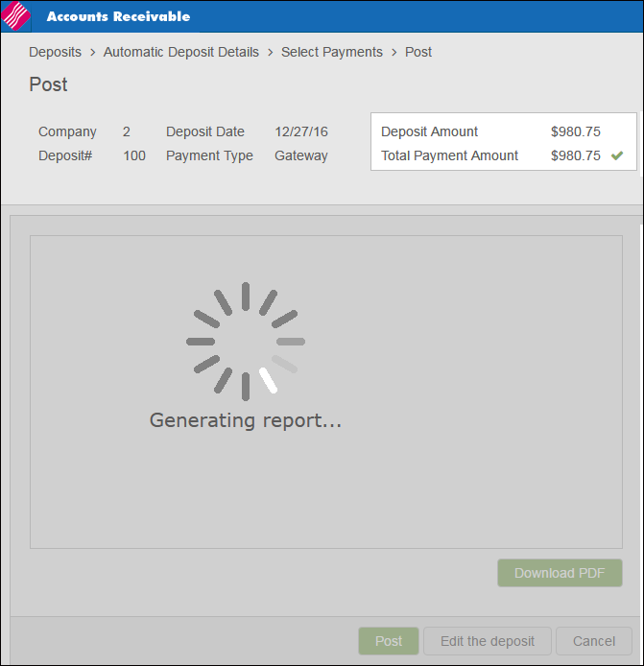
Task: Click the loading spinner in the report pane
Action: 246,341
